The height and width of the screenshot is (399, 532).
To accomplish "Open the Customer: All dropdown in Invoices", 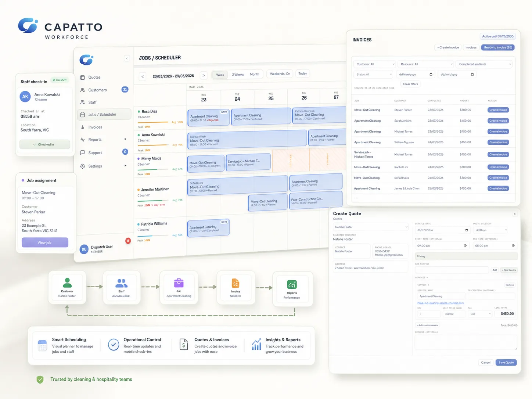I will click(375, 64).
